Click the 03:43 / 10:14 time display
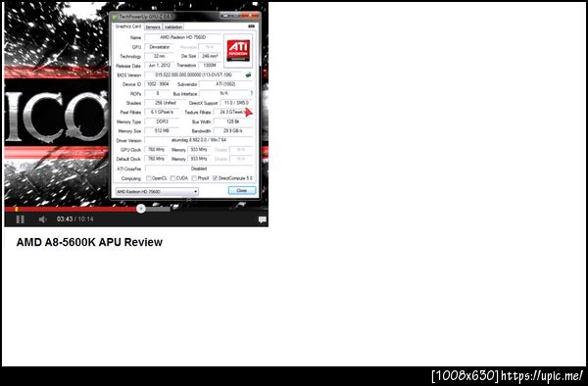Screen dimensions: 588x386 (75, 218)
